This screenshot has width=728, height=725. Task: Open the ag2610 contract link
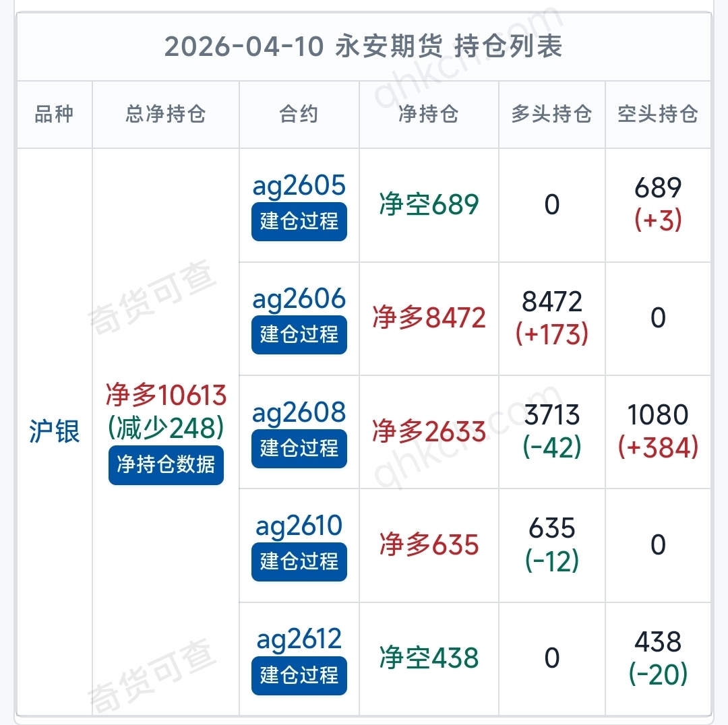[x=299, y=526]
